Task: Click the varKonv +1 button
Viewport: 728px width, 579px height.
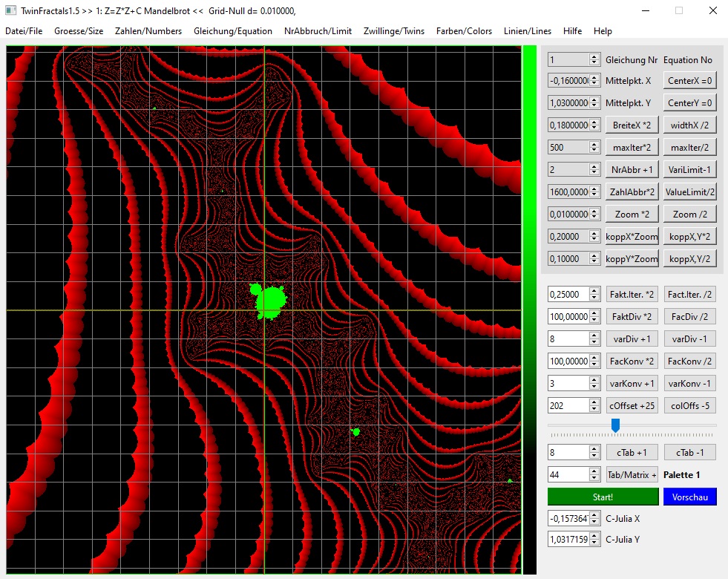Action: [632, 384]
